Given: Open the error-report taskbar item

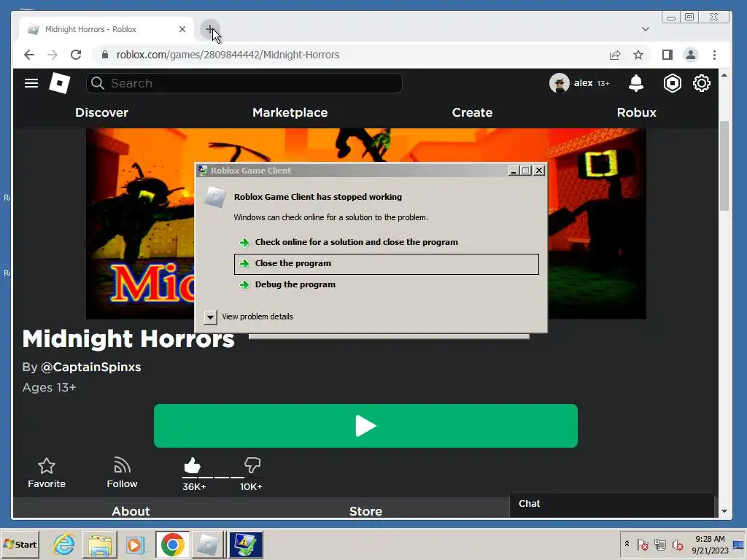Looking at the screenshot, I should pyautogui.click(x=245, y=544).
